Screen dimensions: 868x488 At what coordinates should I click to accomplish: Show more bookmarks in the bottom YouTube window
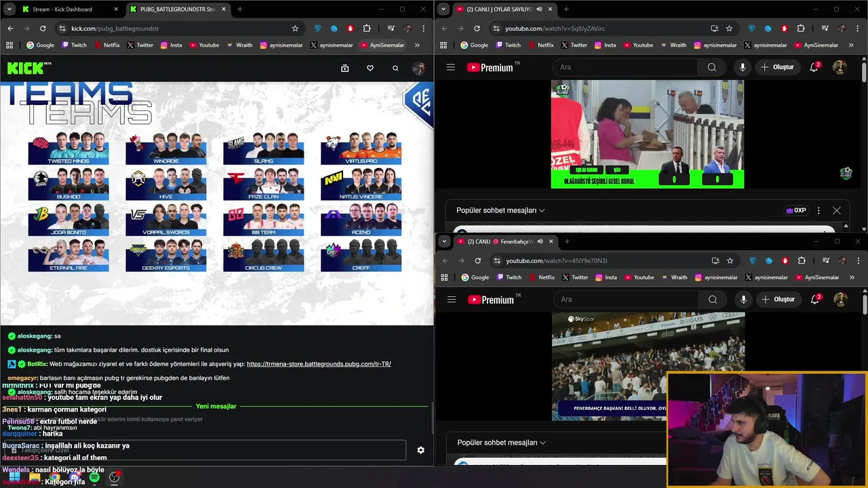(x=851, y=277)
